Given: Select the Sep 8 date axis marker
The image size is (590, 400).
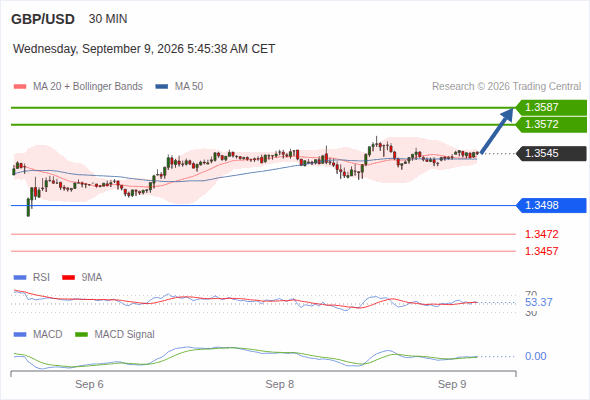Looking at the screenshot, I should click(x=280, y=385).
